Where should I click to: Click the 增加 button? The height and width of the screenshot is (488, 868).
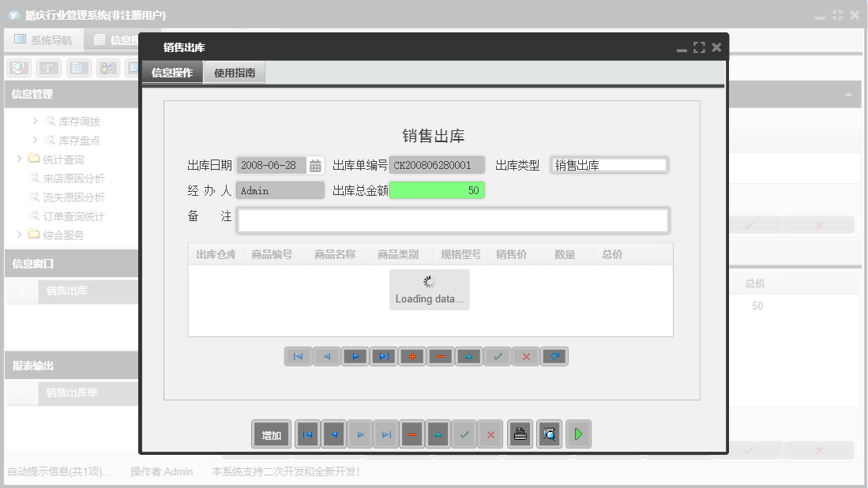coord(271,434)
